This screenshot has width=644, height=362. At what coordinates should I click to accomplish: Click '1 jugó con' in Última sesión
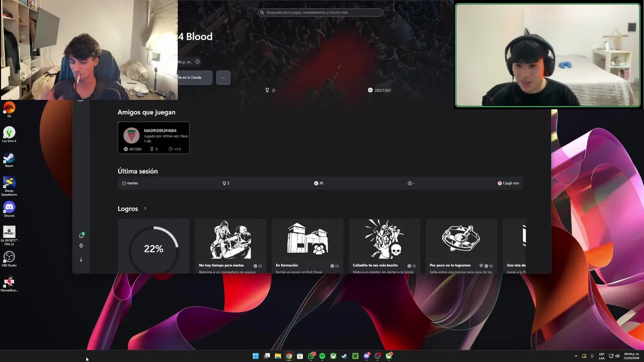coord(508,183)
